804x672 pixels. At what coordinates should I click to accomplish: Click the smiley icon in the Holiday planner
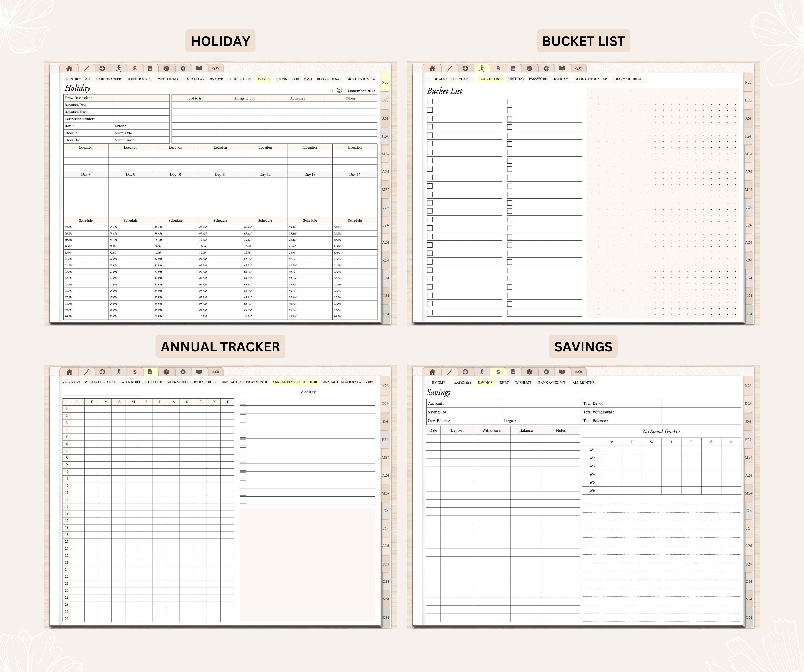point(166,69)
